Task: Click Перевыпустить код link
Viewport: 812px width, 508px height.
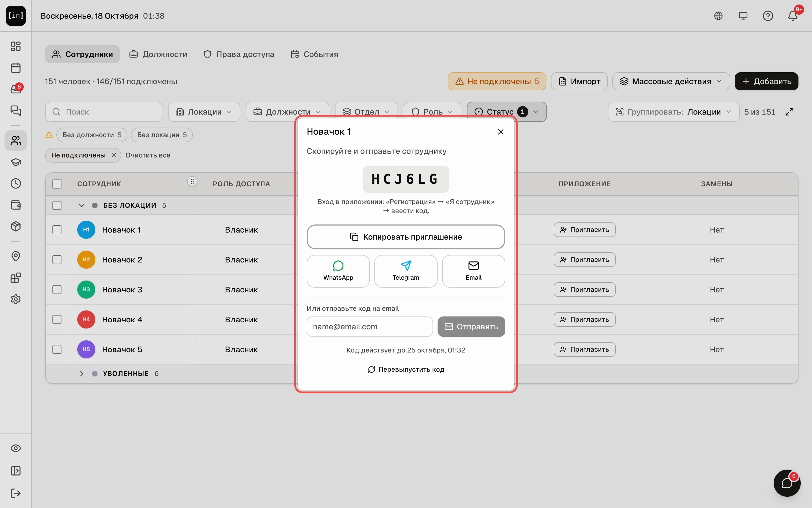Action: (x=406, y=369)
